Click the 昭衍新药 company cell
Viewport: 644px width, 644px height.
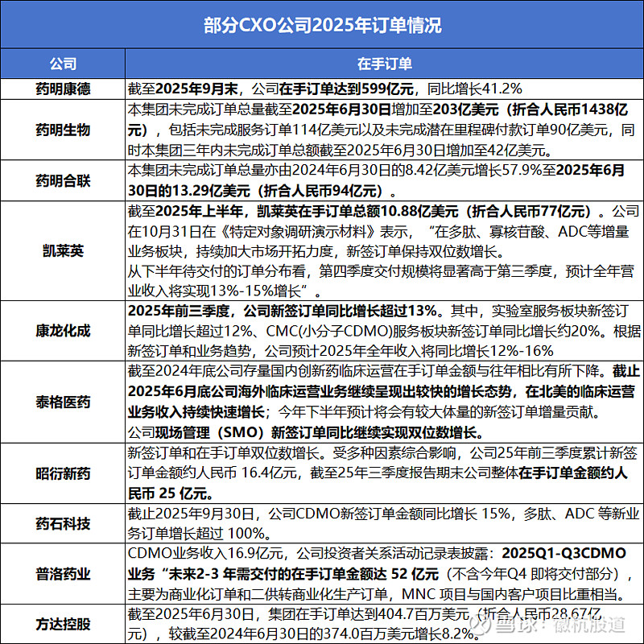click(63, 473)
